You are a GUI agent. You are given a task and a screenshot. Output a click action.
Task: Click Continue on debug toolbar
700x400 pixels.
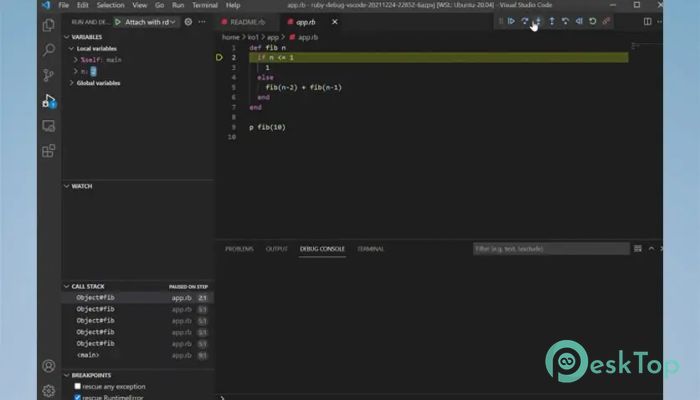click(x=511, y=21)
